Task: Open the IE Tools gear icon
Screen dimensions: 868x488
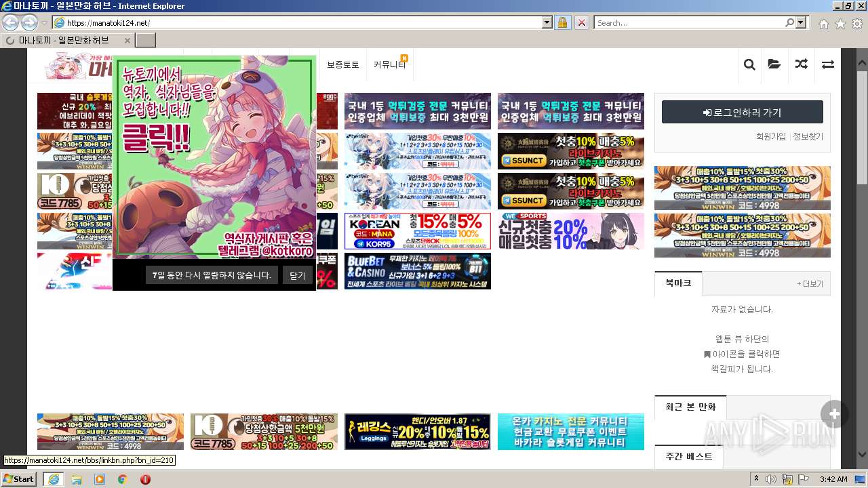Action: [x=857, y=24]
